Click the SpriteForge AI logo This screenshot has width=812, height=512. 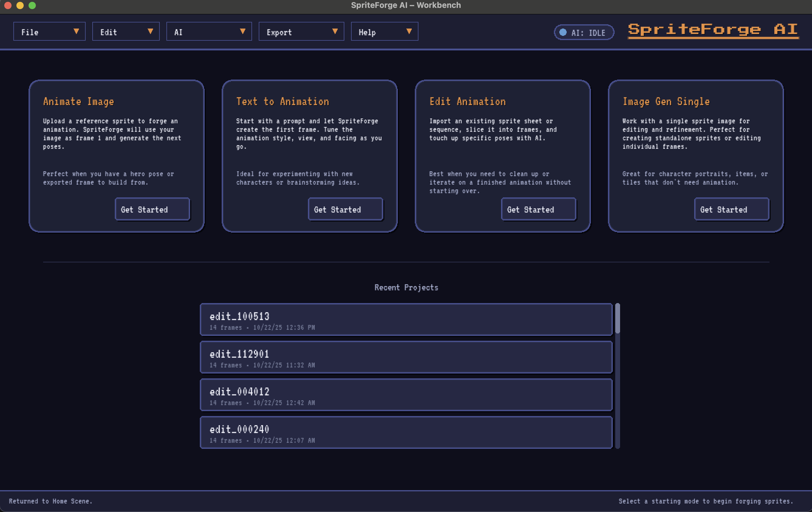[x=713, y=30]
